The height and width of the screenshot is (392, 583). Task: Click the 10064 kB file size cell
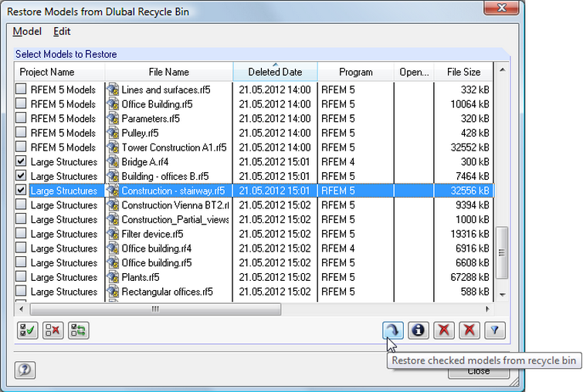469,104
